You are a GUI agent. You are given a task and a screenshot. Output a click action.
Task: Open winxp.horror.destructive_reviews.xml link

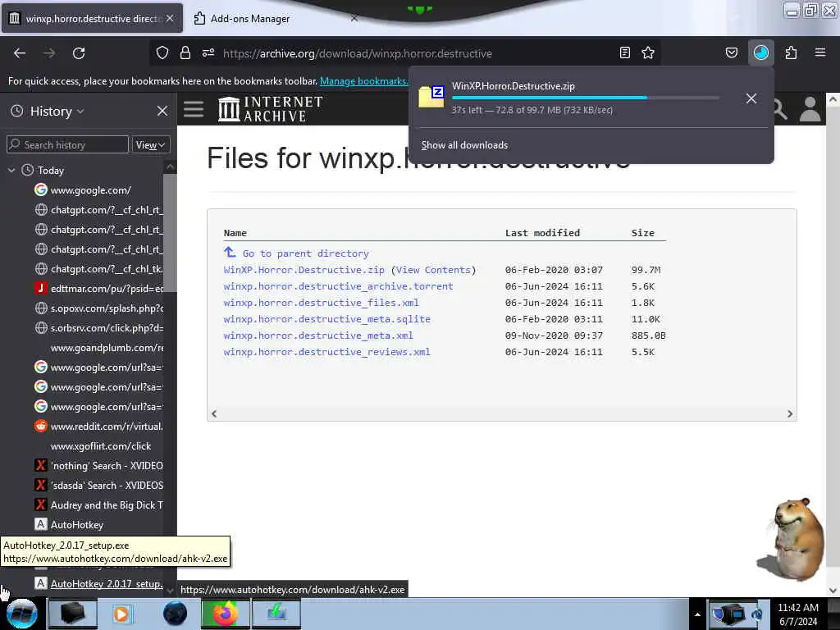click(326, 352)
